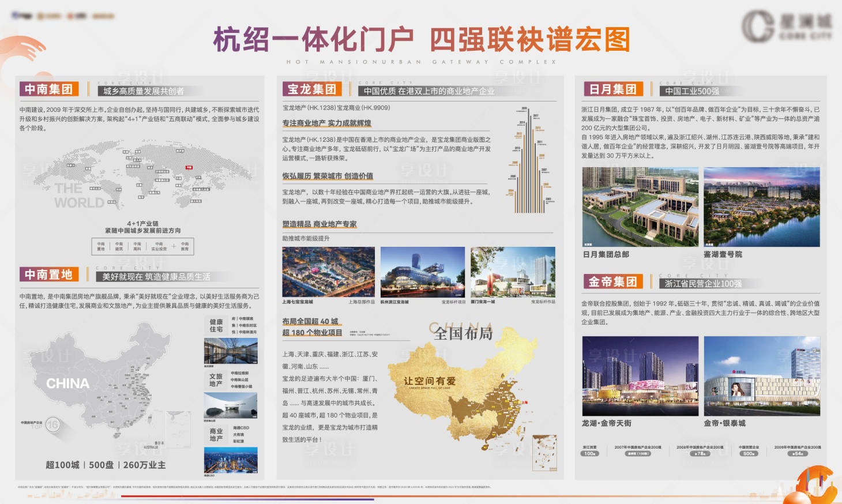Click 中南实业投资 in the industry chain box
The width and height of the screenshot is (842, 504).
pyautogui.click(x=159, y=246)
